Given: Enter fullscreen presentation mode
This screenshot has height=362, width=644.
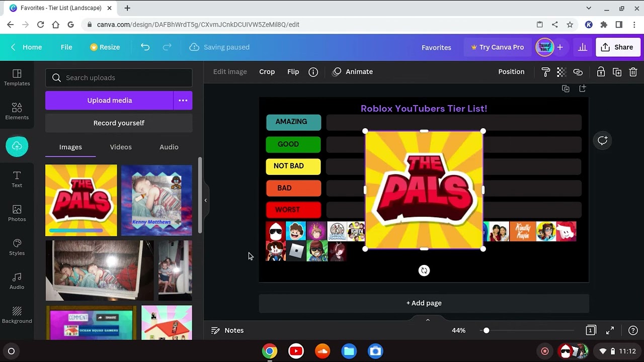Looking at the screenshot, I should (610, 330).
